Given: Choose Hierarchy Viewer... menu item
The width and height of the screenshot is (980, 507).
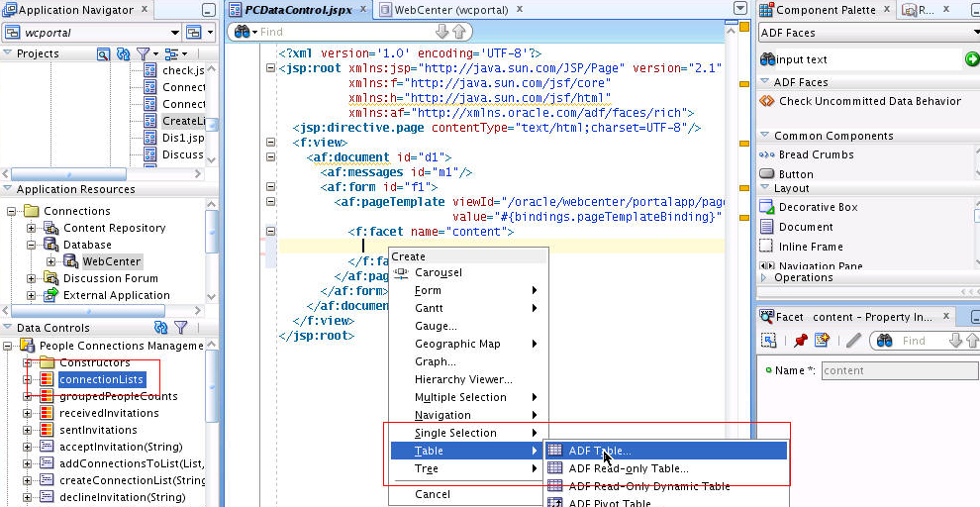Looking at the screenshot, I should coord(469,379).
